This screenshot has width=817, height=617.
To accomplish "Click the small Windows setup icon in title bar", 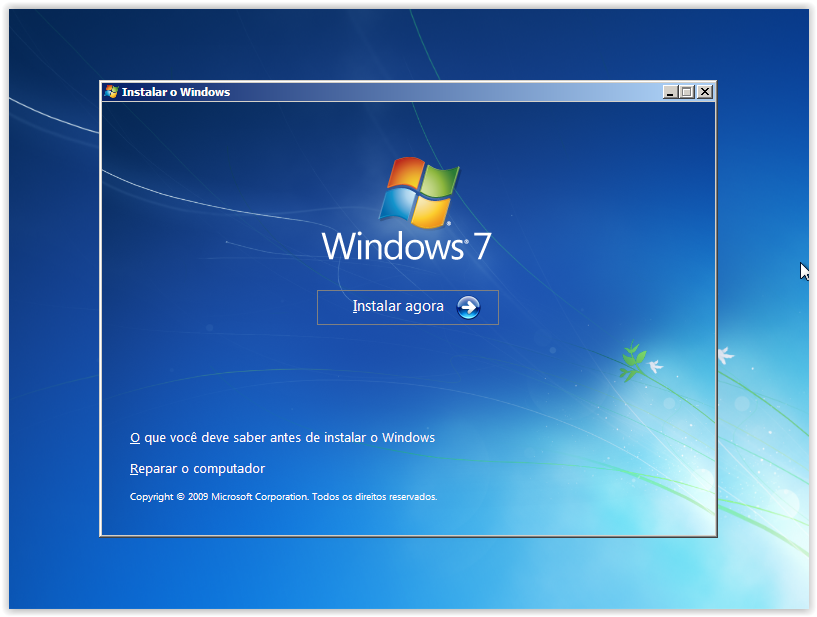I will (x=111, y=92).
